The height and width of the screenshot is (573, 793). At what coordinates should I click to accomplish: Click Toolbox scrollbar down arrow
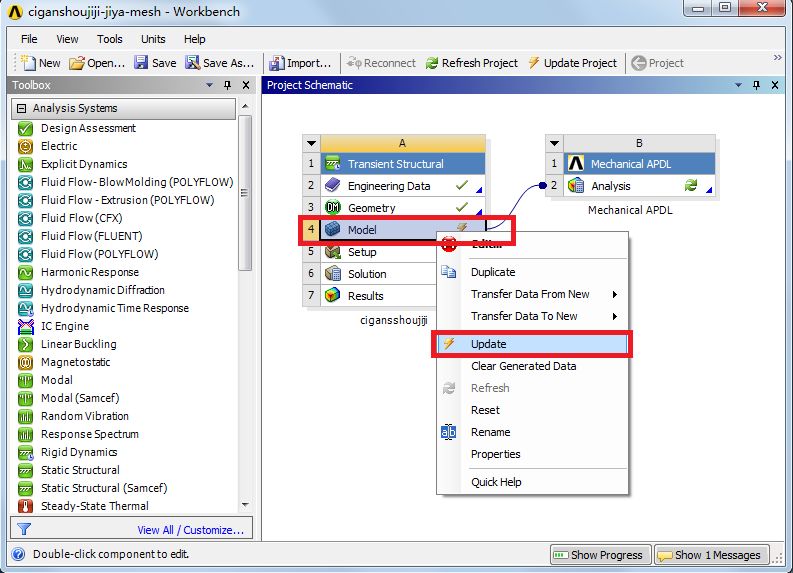tap(245, 505)
